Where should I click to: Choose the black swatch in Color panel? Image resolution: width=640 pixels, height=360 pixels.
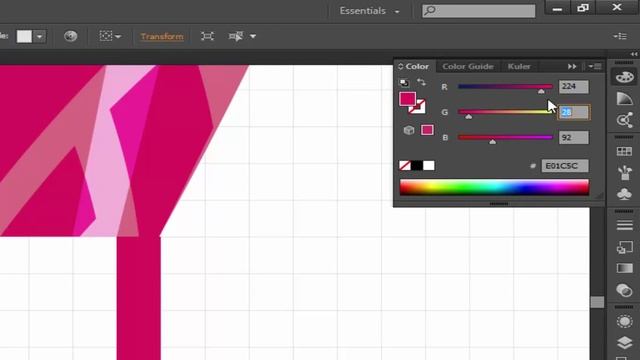[417, 165]
